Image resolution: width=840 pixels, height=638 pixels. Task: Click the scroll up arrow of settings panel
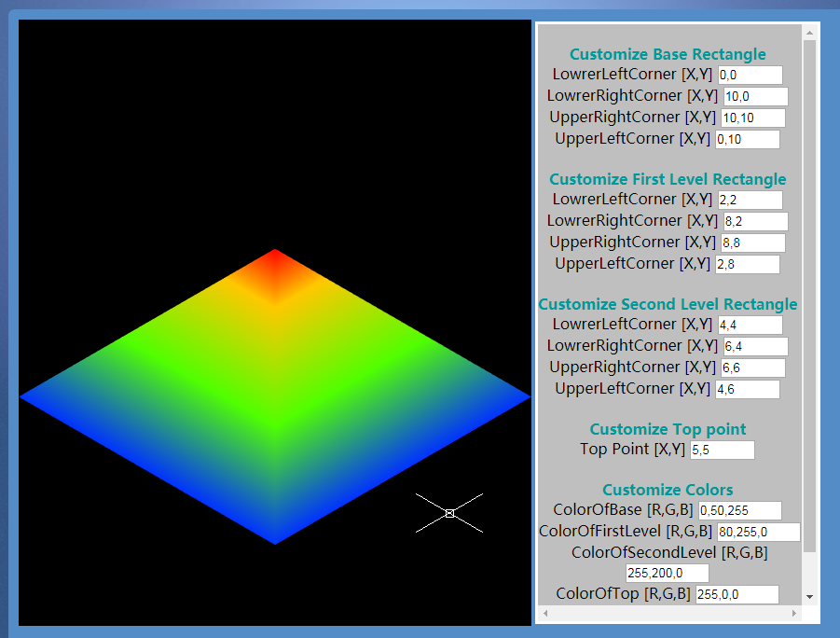pos(809,33)
